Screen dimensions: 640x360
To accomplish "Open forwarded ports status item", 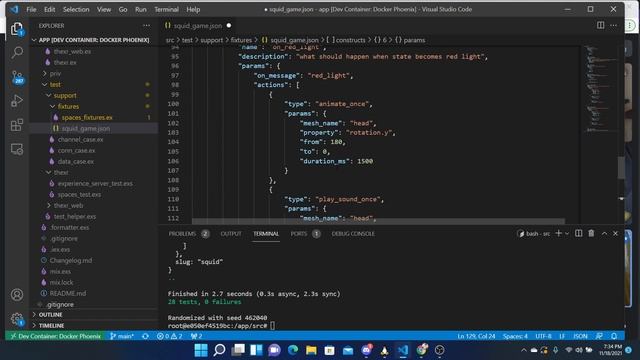I will point(196,336).
